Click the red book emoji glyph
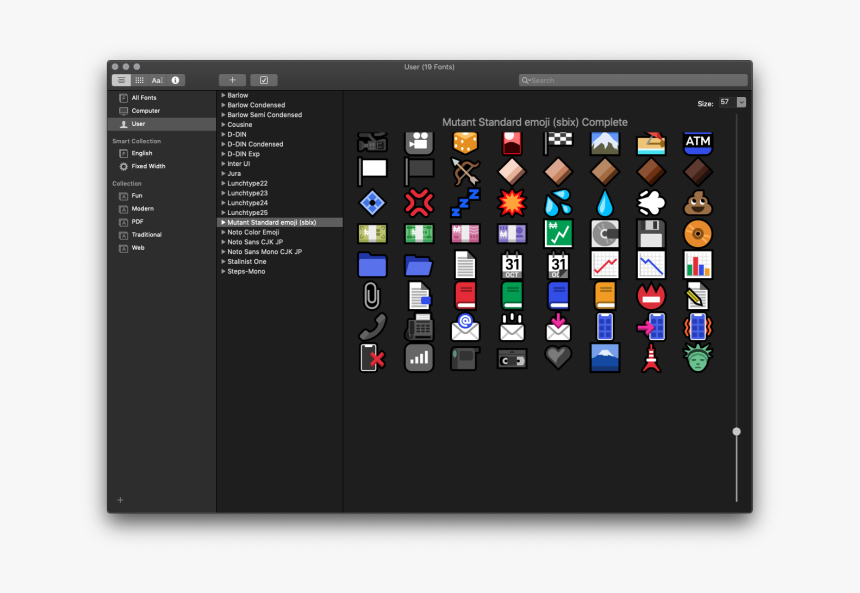This screenshot has height=593, width=860. (x=465, y=296)
